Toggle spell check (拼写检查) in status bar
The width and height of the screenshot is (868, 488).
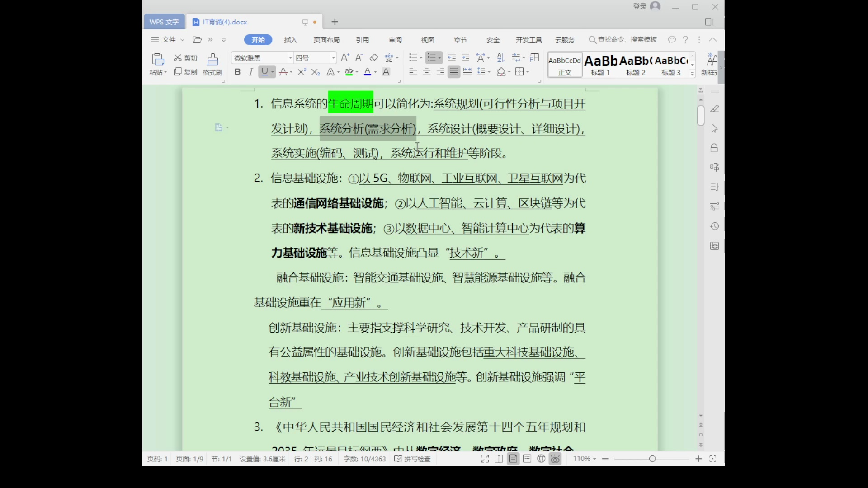[x=412, y=459]
